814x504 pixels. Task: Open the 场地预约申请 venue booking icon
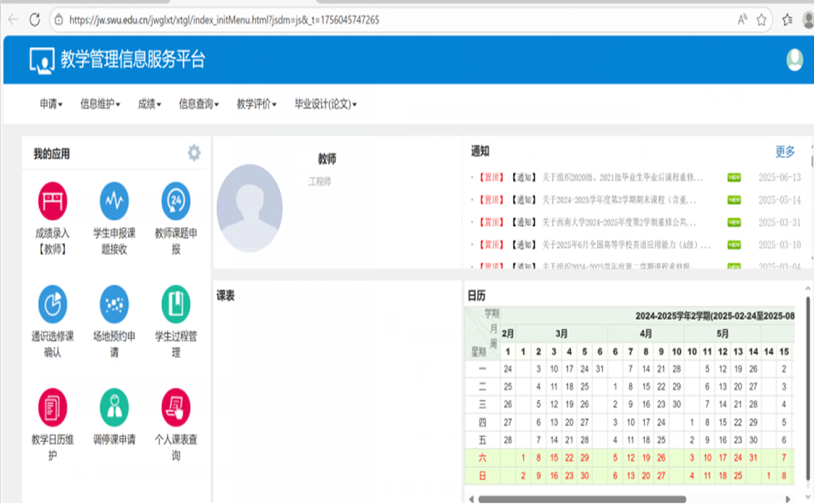(114, 304)
